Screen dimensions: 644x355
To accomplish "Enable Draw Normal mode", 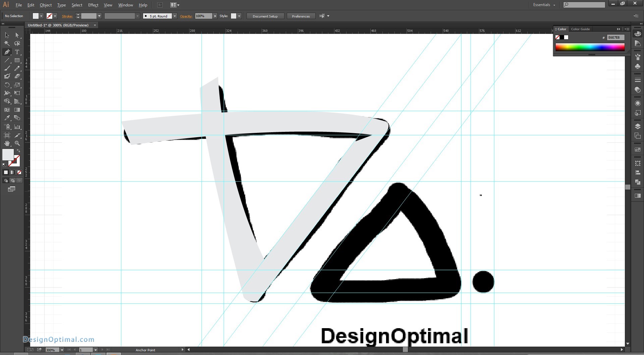I will pos(6,181).
